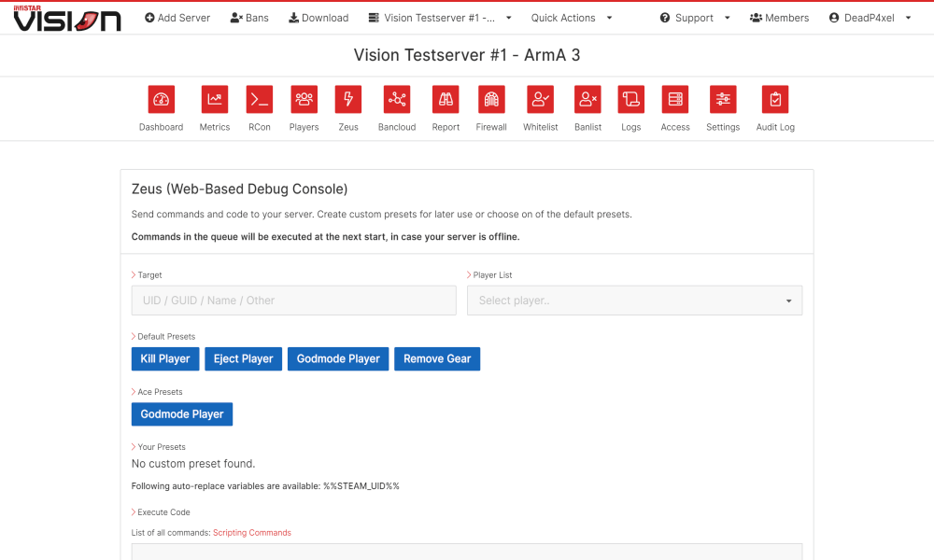934x560 pixels.
Task: Expand the Vision Testserver #1 server selector
Action: (x=440, y=18)
